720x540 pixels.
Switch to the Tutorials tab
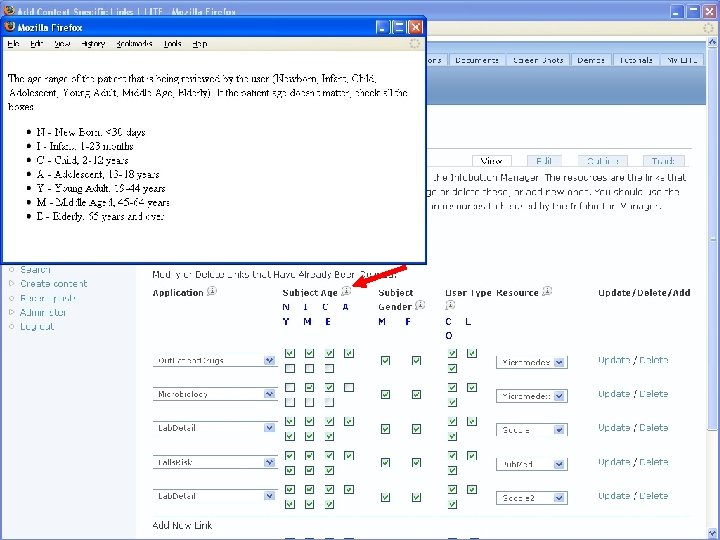(636, 60)
